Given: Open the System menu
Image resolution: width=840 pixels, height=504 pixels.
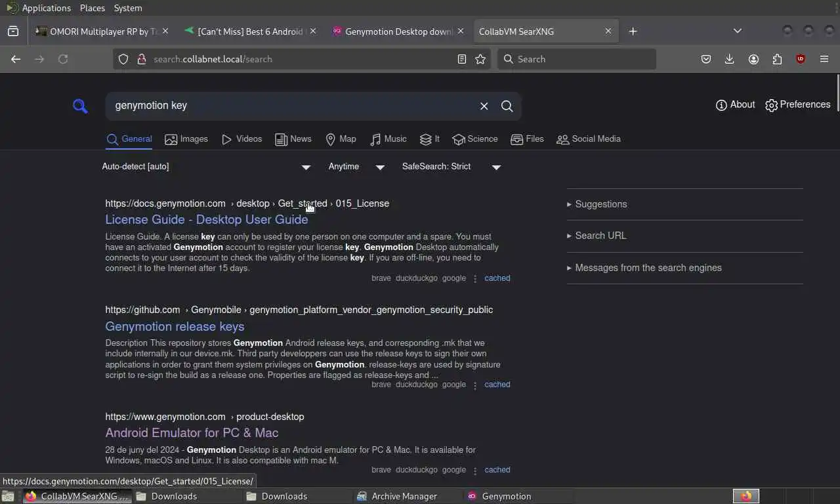Looking at the screenshot, I should pos(128,8).
